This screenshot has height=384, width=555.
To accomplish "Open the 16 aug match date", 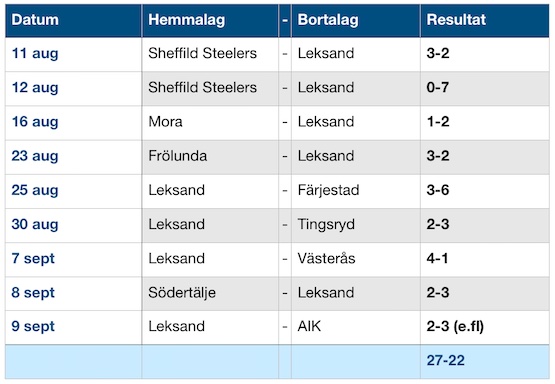I will 35,122.
